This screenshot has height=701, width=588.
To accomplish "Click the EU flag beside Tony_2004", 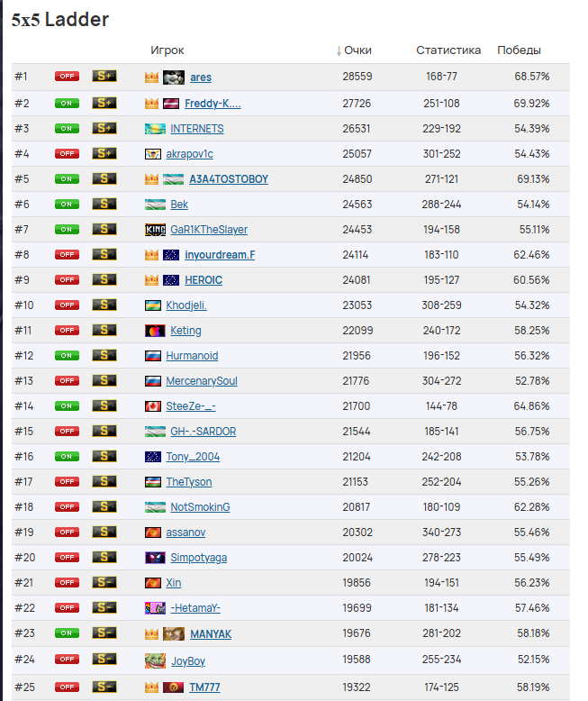I will [x=153, y=457].
